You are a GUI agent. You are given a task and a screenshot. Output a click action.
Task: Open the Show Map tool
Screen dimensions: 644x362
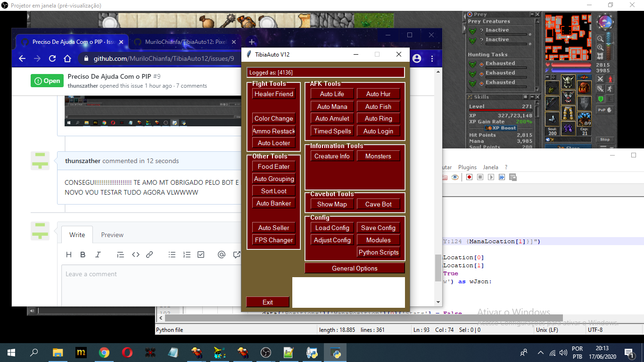[x=332, y=204]
